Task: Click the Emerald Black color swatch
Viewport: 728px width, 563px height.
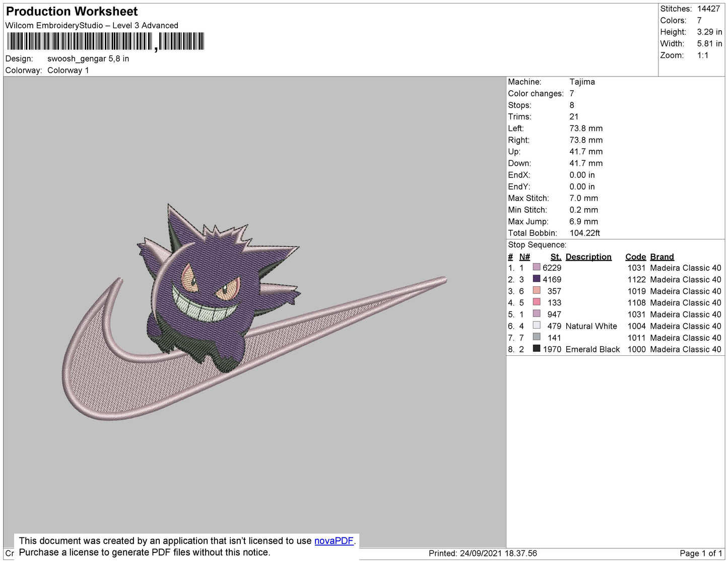Action: tap(537, 349)
